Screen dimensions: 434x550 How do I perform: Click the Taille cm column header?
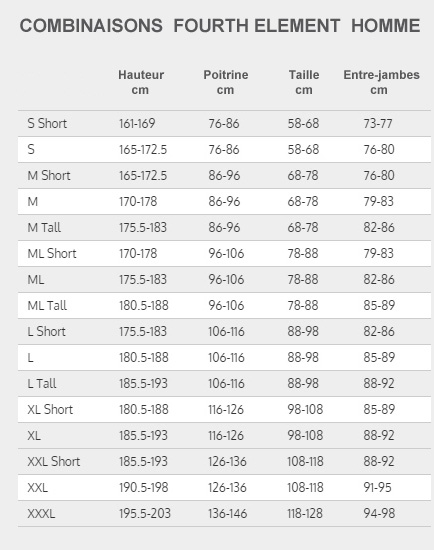click(x=304, y=82)
